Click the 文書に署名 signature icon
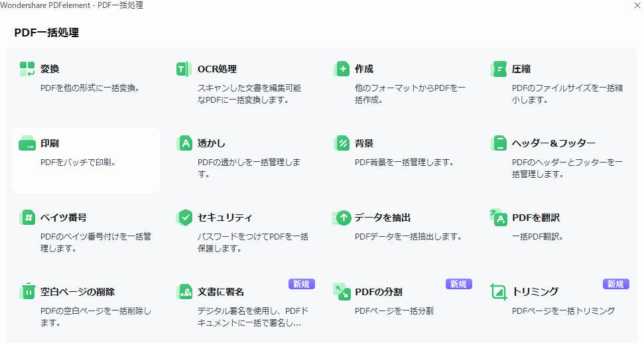Viewport: 644px width, 343px height. coord(184,292)
